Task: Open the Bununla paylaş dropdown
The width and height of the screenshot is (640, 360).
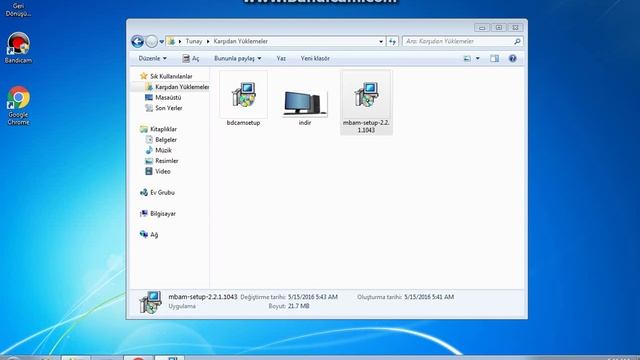Action: pyautogui.click(x=238, y=58)
